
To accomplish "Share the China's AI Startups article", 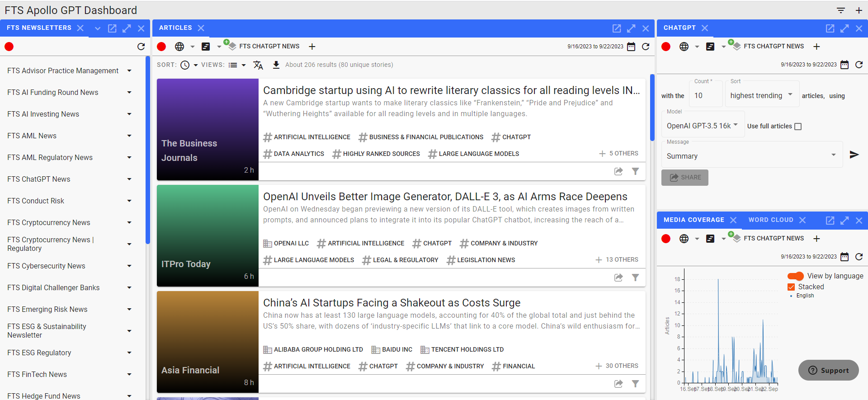I will pos(618,384).
